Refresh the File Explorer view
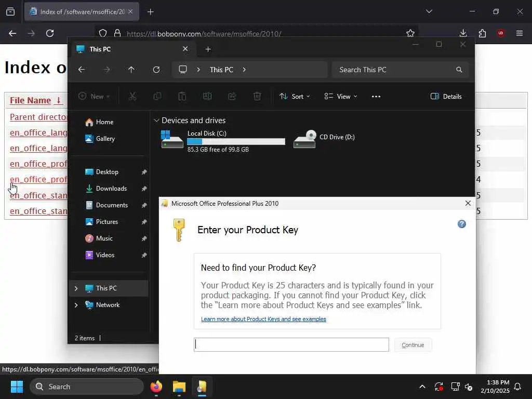 156,70
